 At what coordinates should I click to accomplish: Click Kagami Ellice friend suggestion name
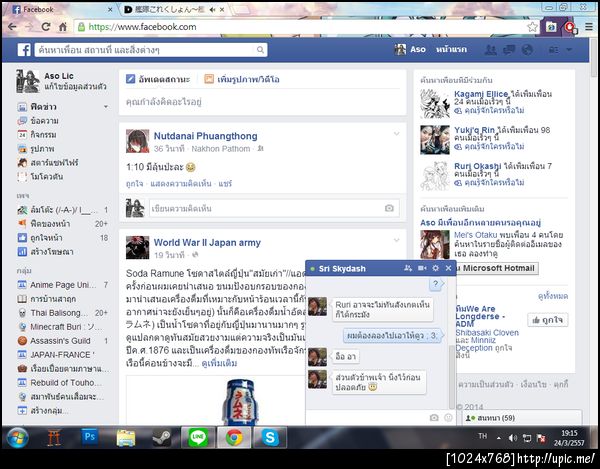click(481, 94)
